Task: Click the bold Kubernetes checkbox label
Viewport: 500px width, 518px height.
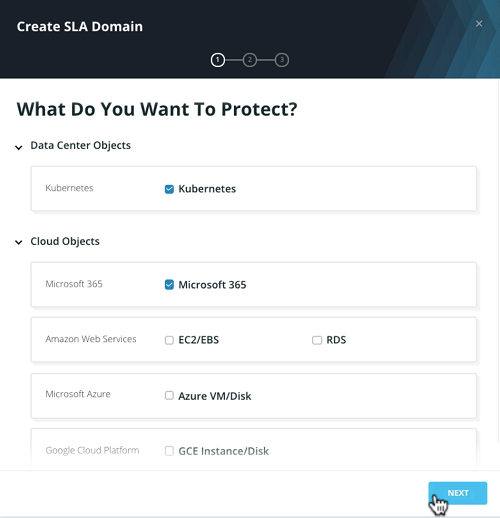Action: click(207, 189)
